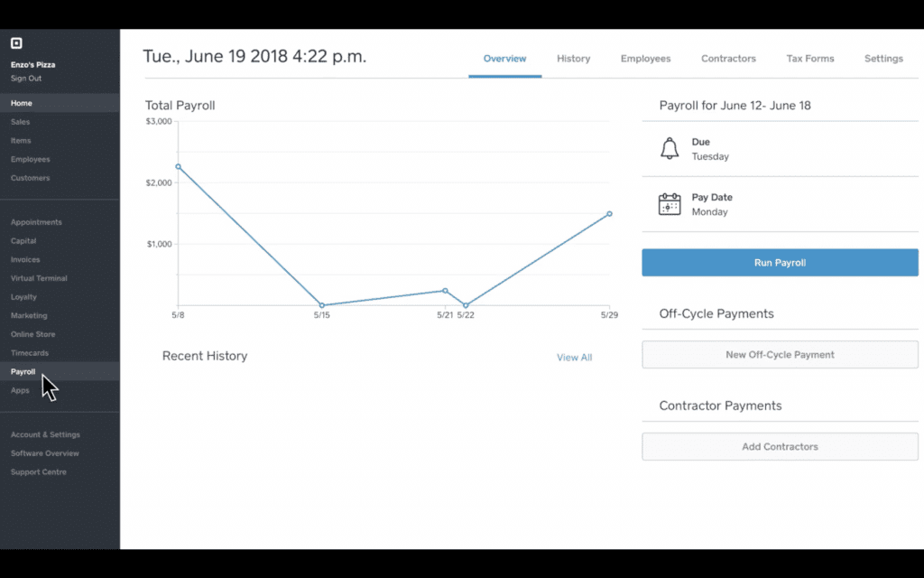Select the Contractors tab

pos(728,58)
